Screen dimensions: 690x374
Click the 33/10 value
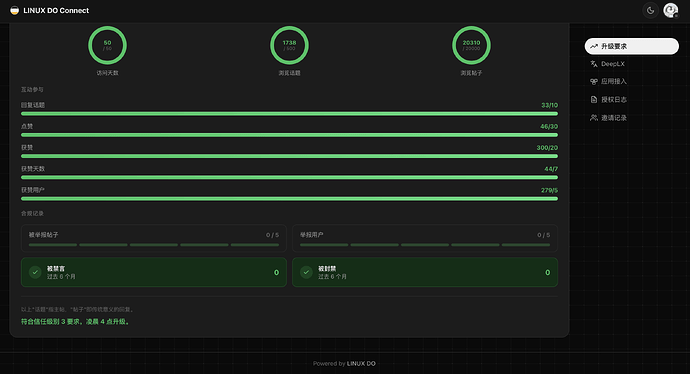coord(550,105)
